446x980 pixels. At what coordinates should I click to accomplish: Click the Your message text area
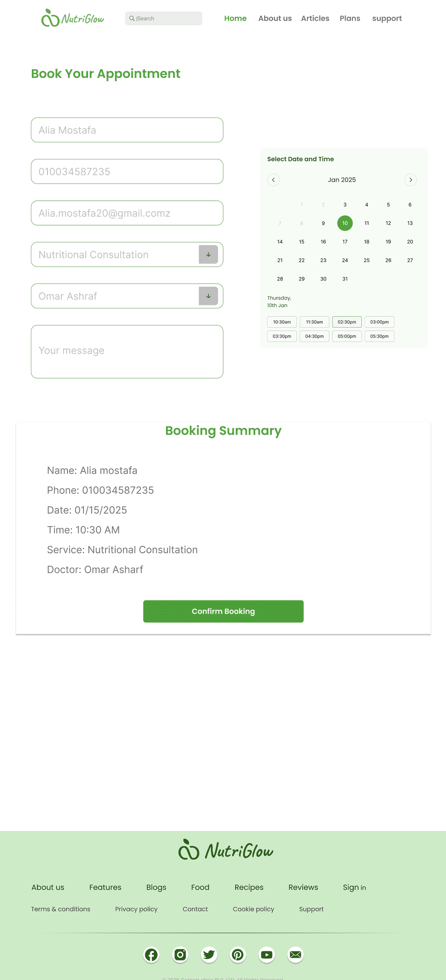(x=127, y=351)
